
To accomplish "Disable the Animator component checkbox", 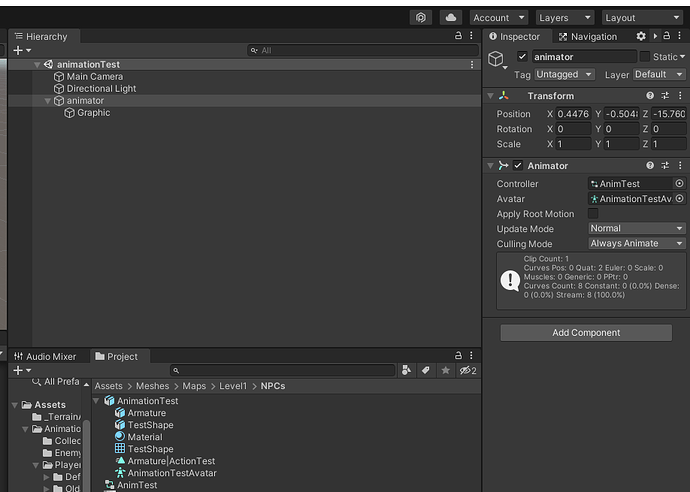I will (x=518, y=166).
